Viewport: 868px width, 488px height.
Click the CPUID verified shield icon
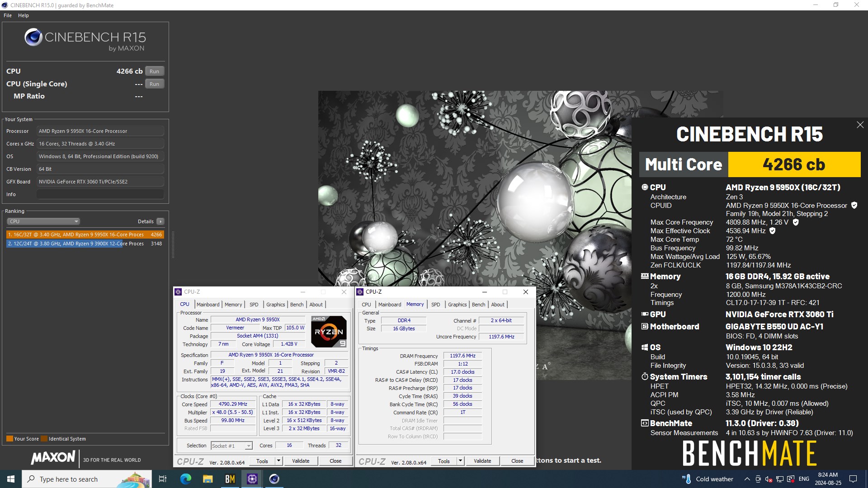(854, 205)
